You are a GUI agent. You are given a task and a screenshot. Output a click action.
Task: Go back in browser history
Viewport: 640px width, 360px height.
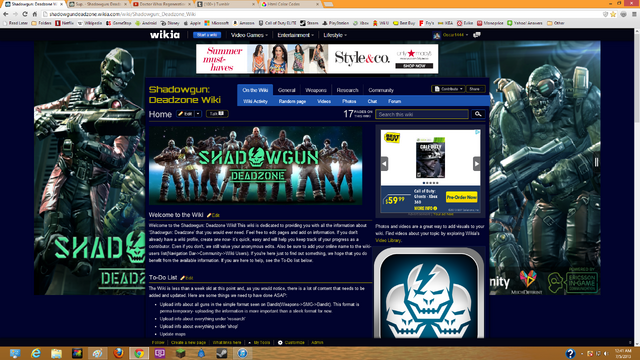6,14
